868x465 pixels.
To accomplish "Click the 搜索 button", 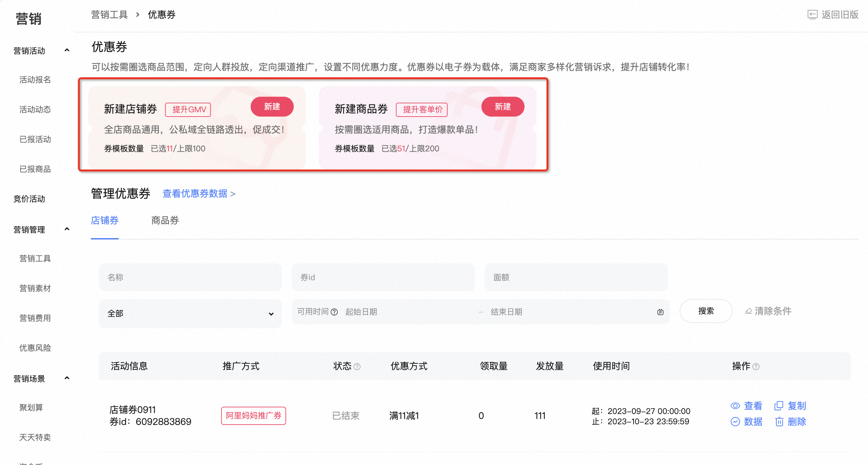I will click(706, 311).
